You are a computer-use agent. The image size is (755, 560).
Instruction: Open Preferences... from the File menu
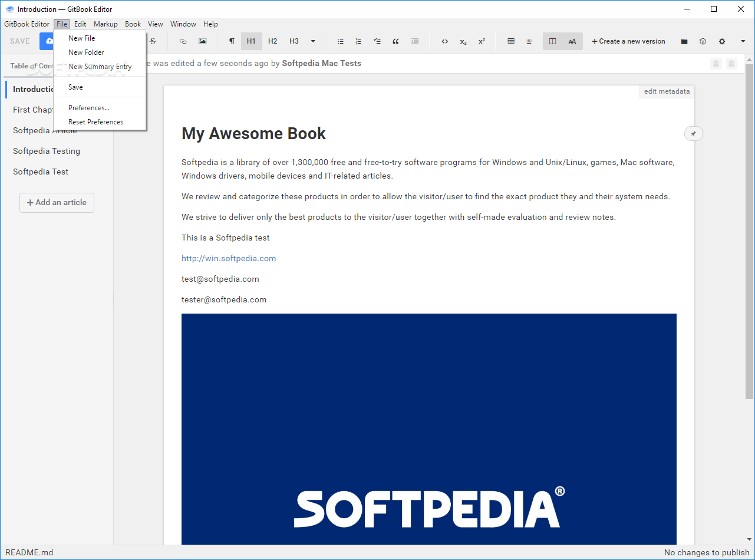pos(100,108)
